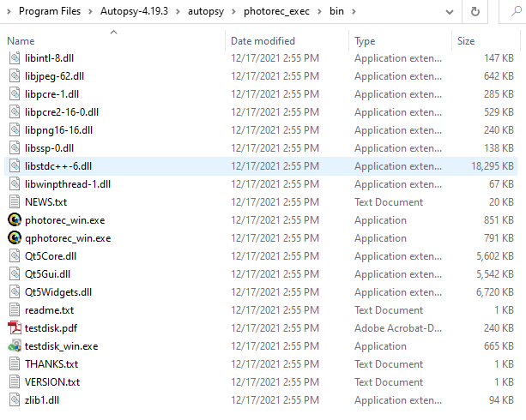Select the file name libwinpthread-1.dll
Viewport: 526px width, 420px height.
coord(68,184)
